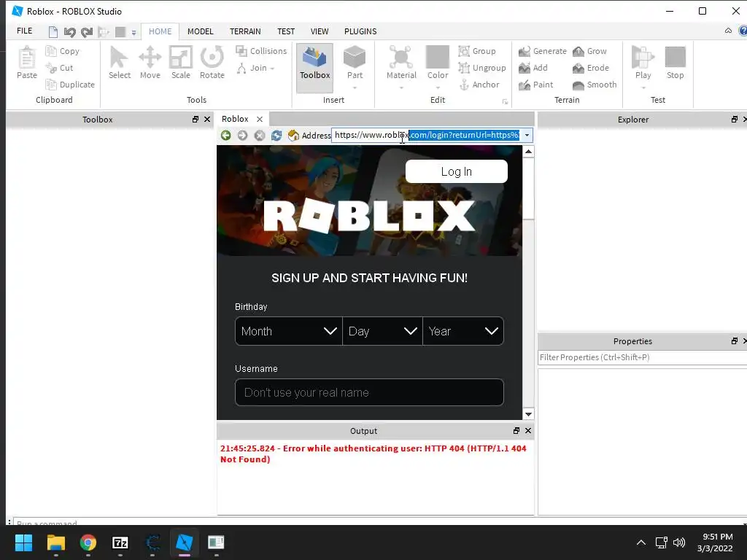Click Copy in Clipboard group
This screenshot has height=560, width=747.
(x=63, y=51)
